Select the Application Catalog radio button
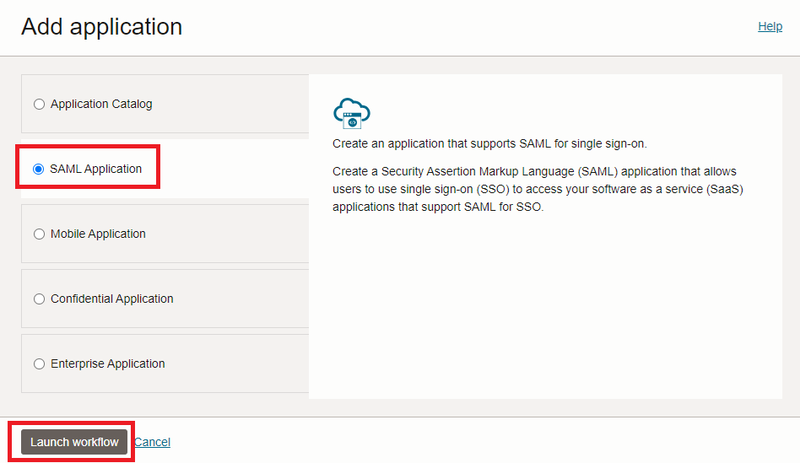This screenshot has width=800, height=463. point(39,104)
